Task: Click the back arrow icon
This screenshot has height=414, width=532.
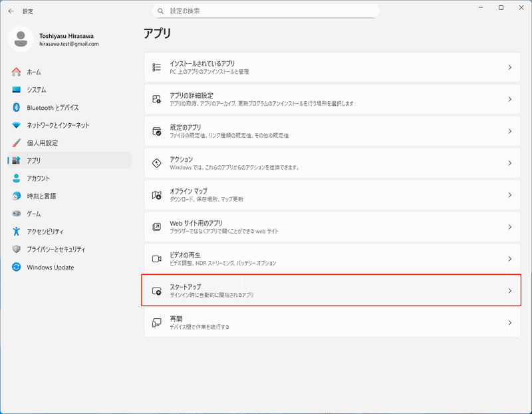Action: click(11, 11)
